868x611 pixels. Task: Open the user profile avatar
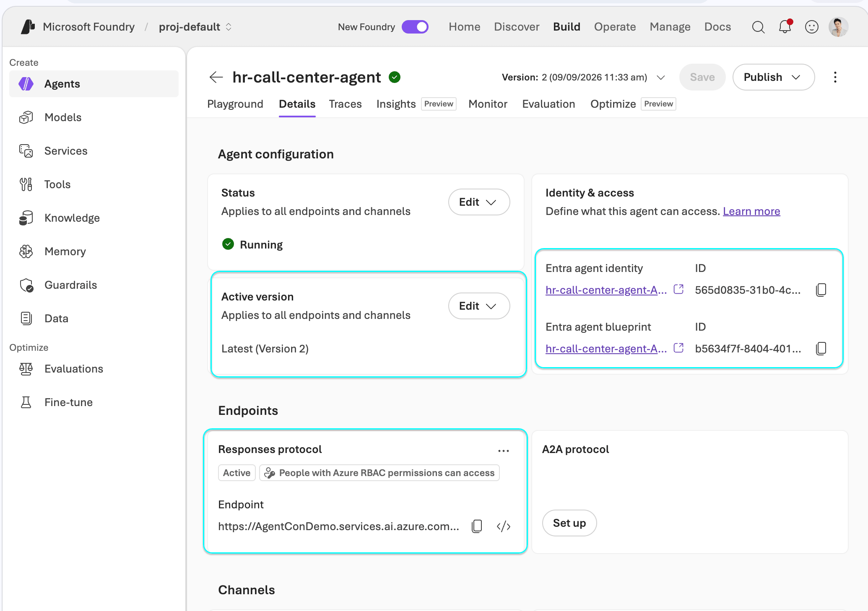click(x=839, y=27)
